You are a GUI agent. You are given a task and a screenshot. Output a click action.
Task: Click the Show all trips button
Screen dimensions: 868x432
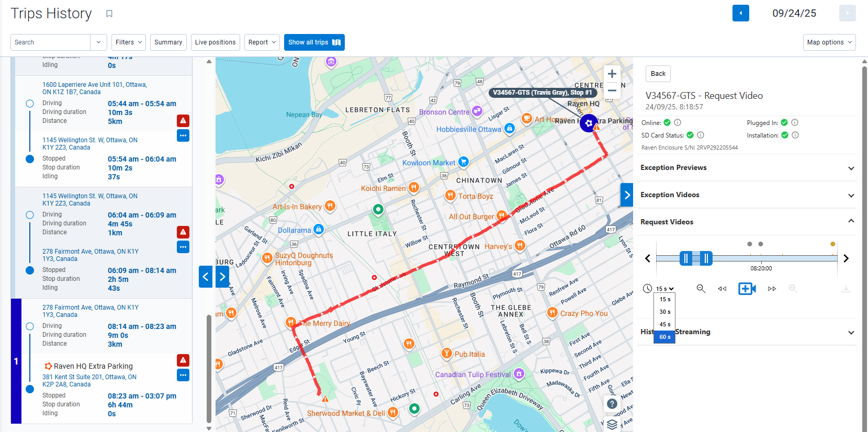tap(314, 42)
